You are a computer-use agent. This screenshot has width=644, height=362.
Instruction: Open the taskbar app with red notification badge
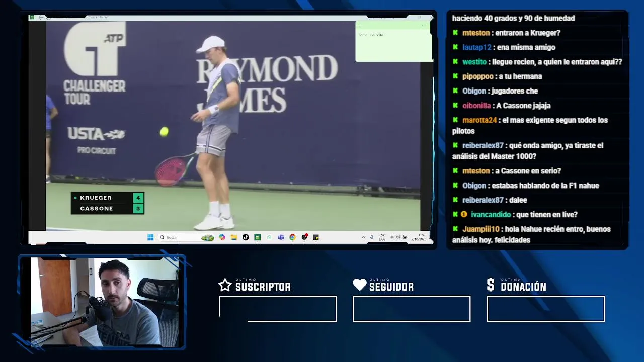coord(304,237)
